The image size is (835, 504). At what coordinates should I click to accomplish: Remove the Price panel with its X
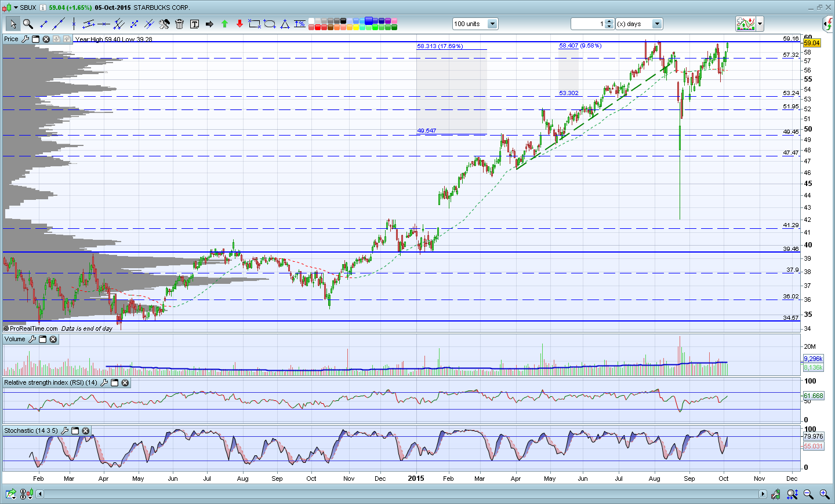click(x=46, y=39)
